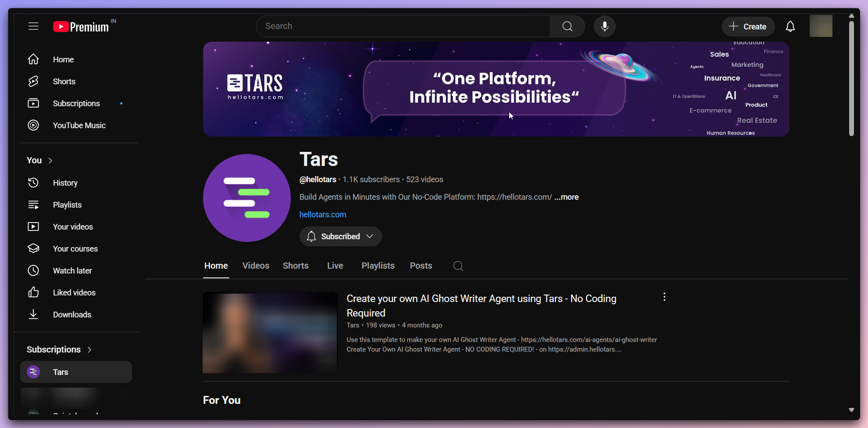Expand the Subscriptions section chevron
The height and width of the screenshot is (428, 868).
[x=89, y=350]
